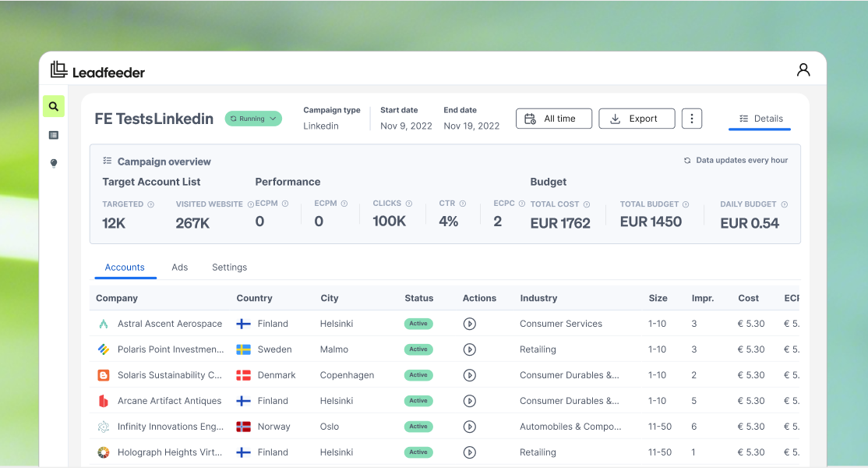Click the Campaign overview list icon

coord(108,161)
